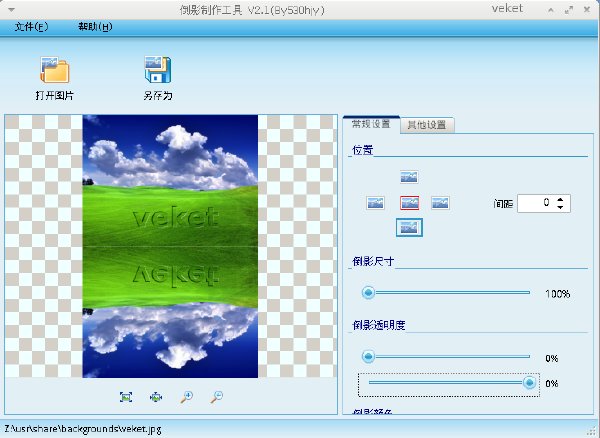Open an image with 打开图片

(54, 78)
